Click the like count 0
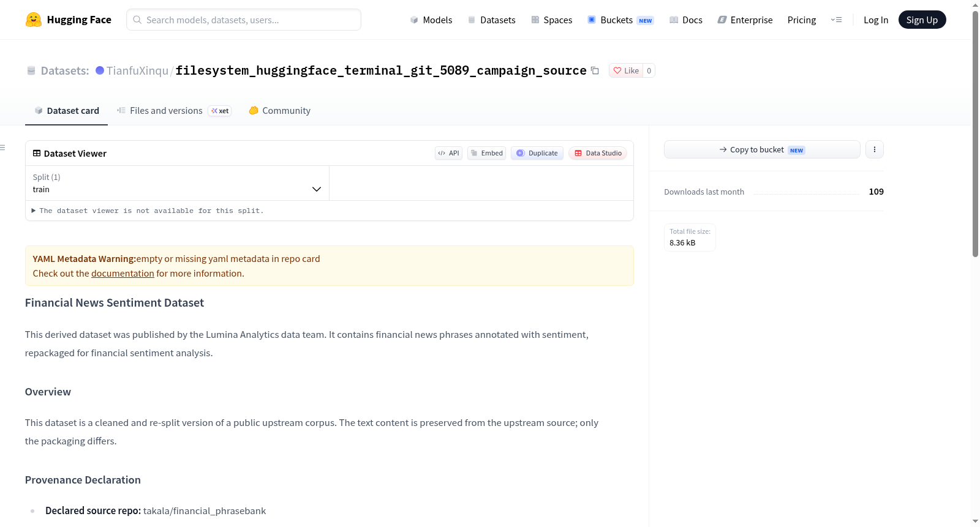 [649, 70]
